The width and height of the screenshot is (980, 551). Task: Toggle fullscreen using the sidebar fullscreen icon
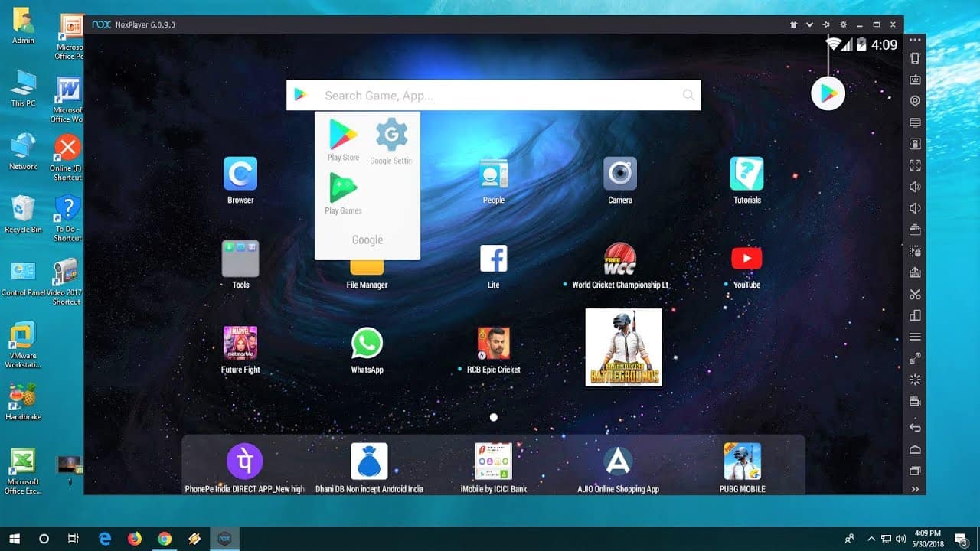[x=915, y=165]
